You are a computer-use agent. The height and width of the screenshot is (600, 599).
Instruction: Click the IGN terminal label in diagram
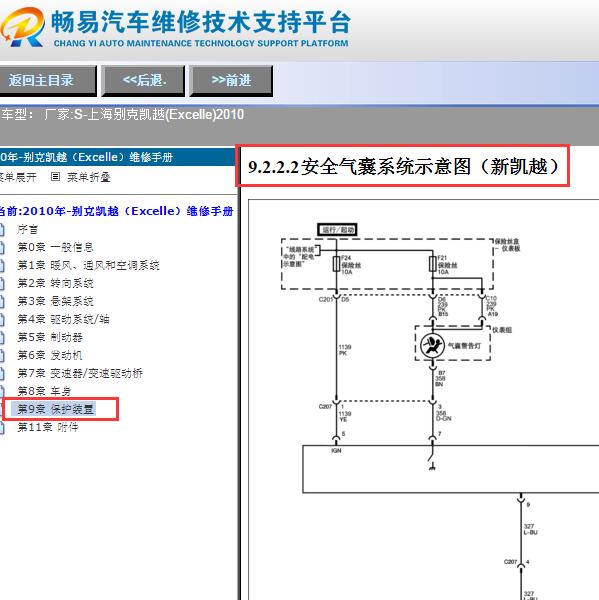click(336, 451)
